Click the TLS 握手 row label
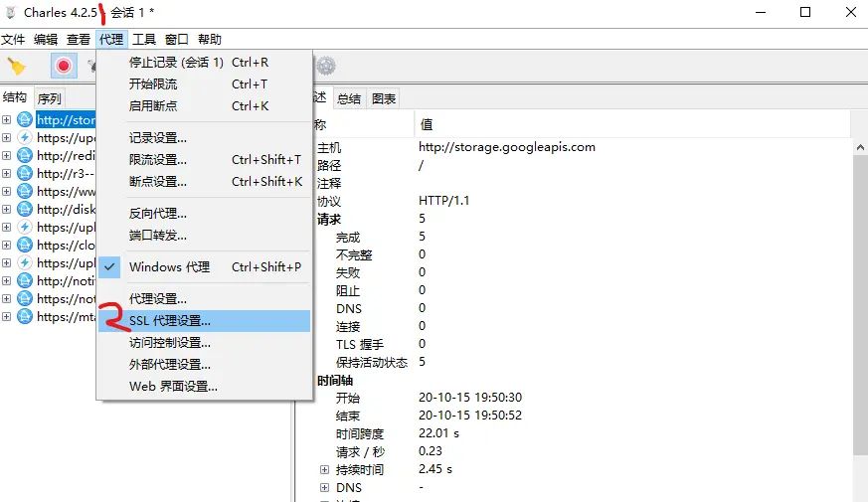 [x=360, y=344]
